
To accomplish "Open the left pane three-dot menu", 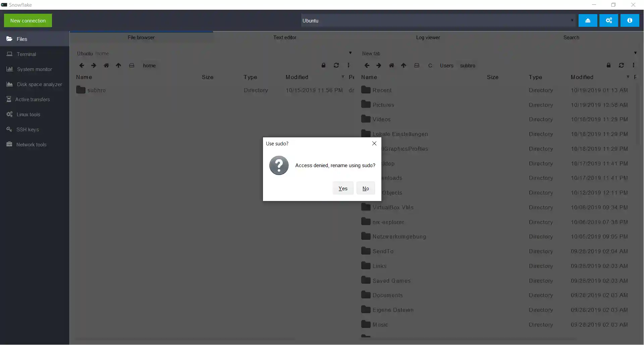I will point(348,65).
